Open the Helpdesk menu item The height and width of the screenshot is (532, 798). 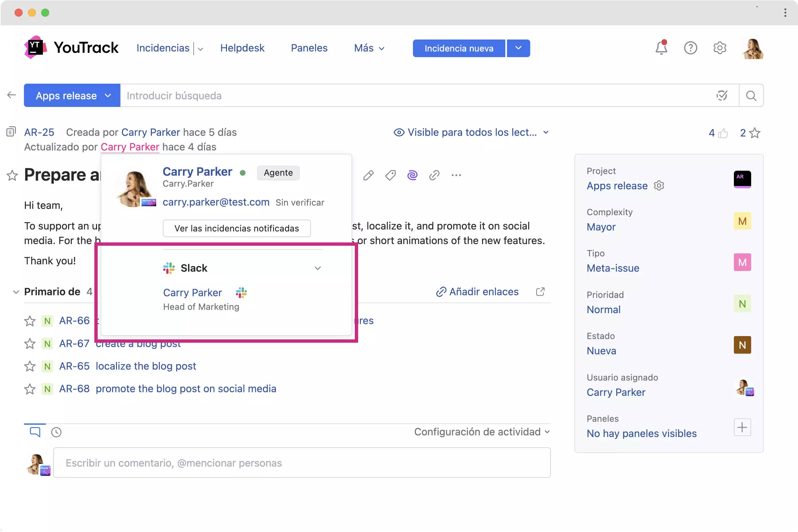coord(242,48)
